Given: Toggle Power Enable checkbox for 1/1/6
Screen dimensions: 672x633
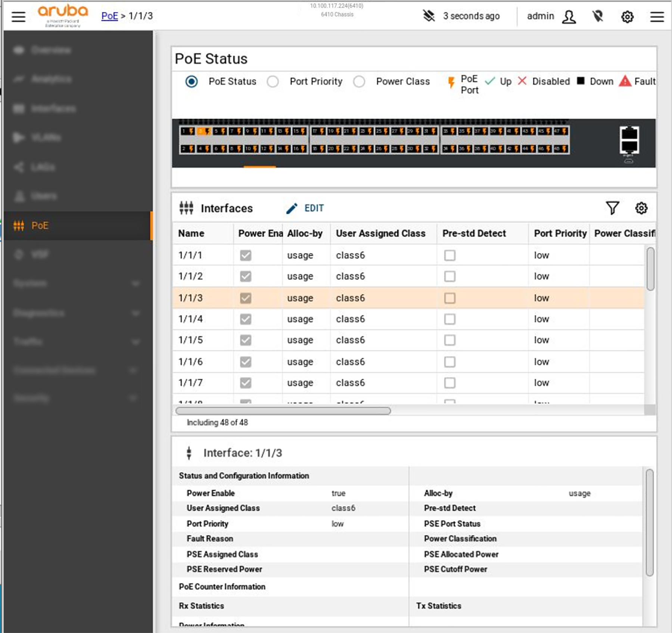Looking at the screenshot, I should point(246,362).
